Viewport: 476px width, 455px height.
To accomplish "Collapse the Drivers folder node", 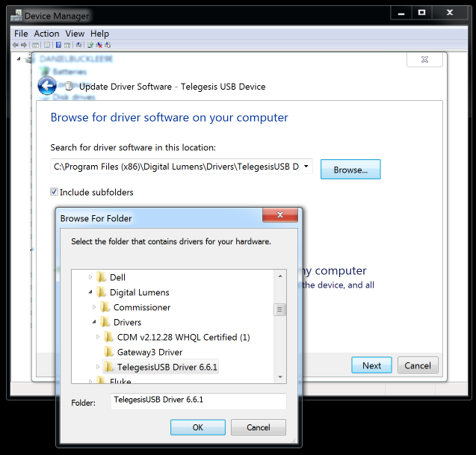I will [94, 322].
